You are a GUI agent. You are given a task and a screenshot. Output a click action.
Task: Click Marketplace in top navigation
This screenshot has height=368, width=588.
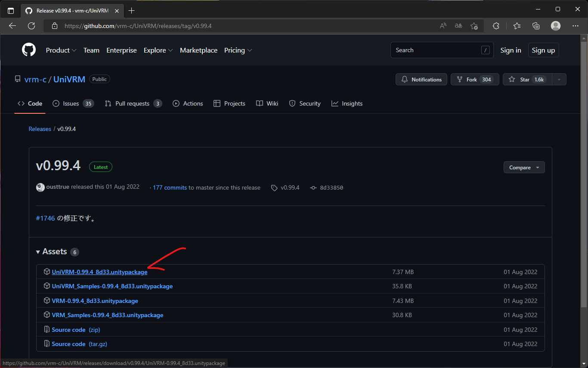[x=198, y=50]
